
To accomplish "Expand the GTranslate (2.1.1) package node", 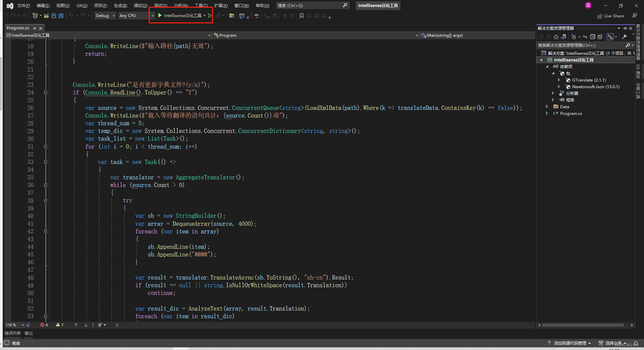I will 559,80.
